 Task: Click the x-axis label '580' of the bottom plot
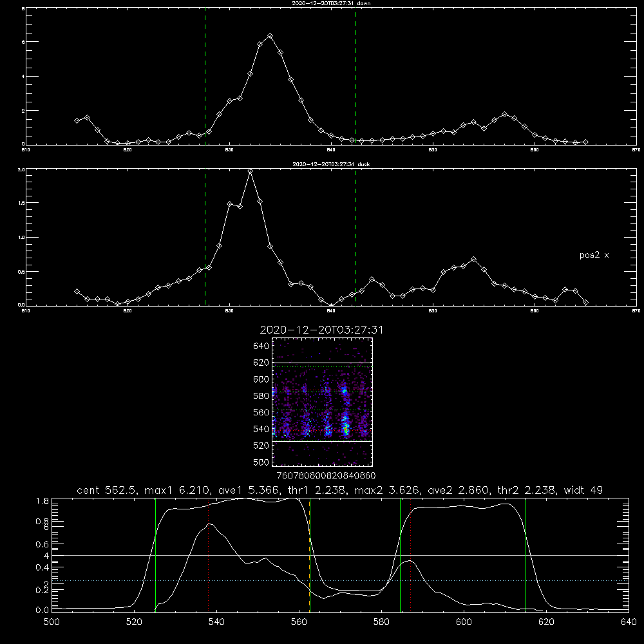381,622
